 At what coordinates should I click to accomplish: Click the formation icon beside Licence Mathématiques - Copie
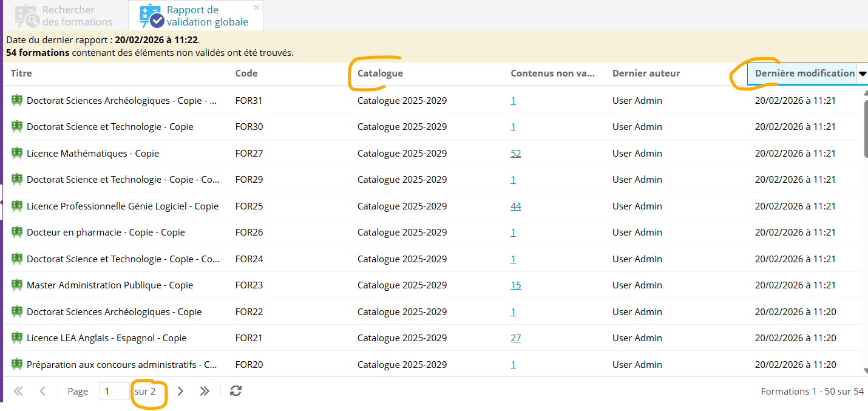click(17, 153)
